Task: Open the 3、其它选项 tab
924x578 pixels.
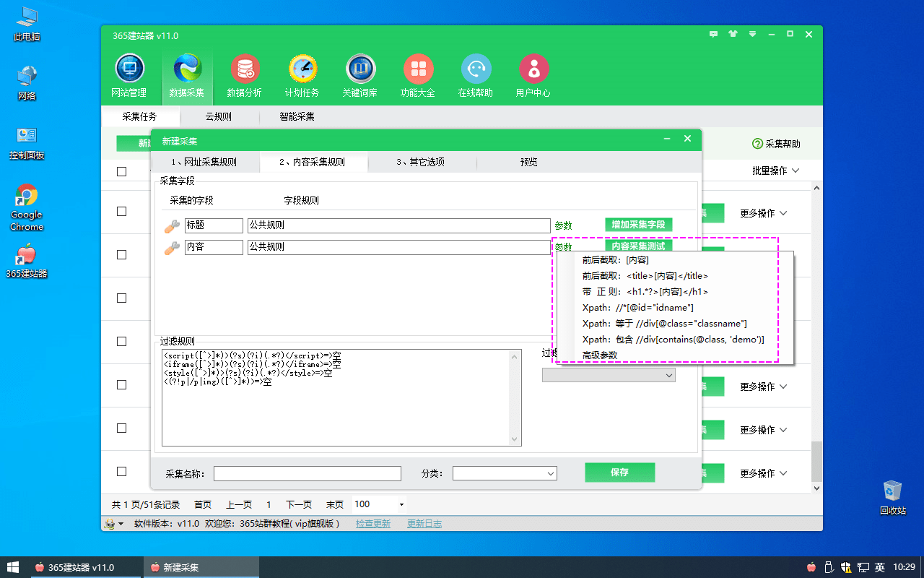Action: click(x=422, y=162)
